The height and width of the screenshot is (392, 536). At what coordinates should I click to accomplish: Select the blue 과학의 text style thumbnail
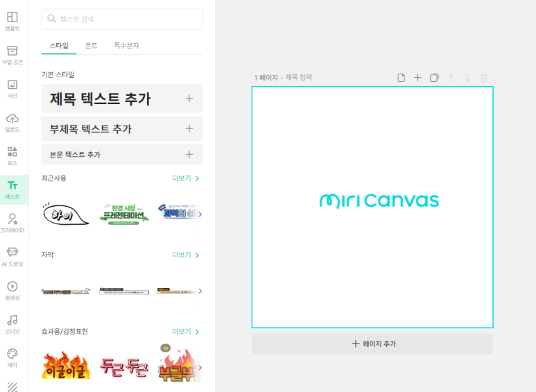[178, 212]
